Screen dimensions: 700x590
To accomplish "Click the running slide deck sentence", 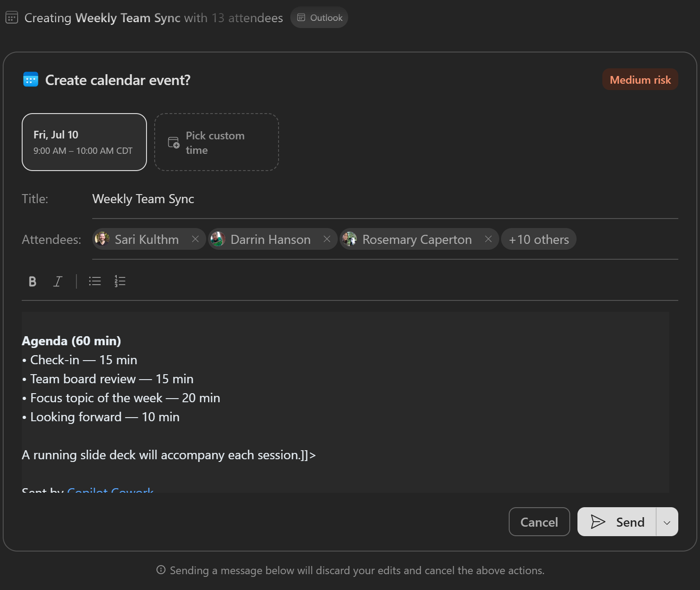I will 169,455.
